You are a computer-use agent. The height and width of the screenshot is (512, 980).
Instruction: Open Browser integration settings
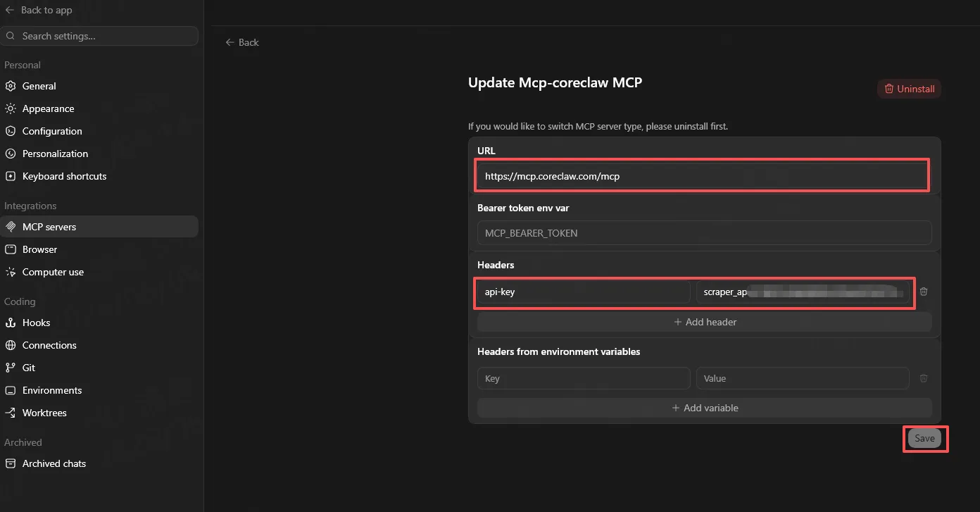(x=99, y=249)
